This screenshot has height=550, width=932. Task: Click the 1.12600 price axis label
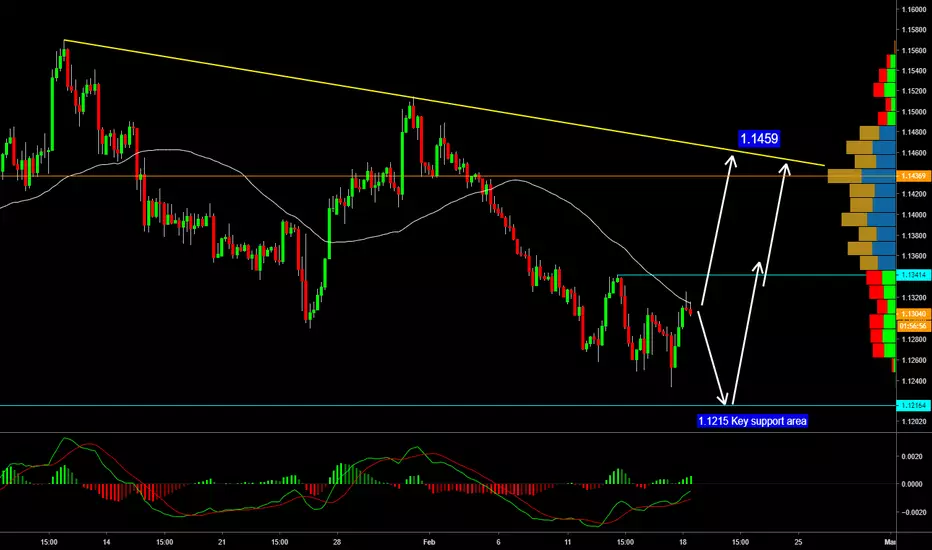click(914, 360)
